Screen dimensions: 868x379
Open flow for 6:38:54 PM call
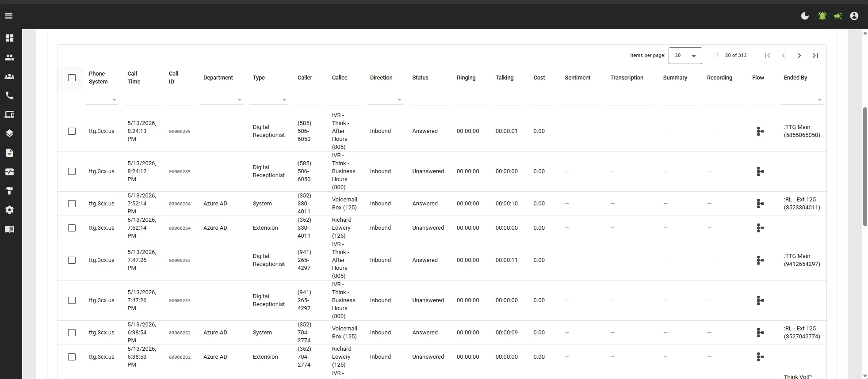[760, 333]
